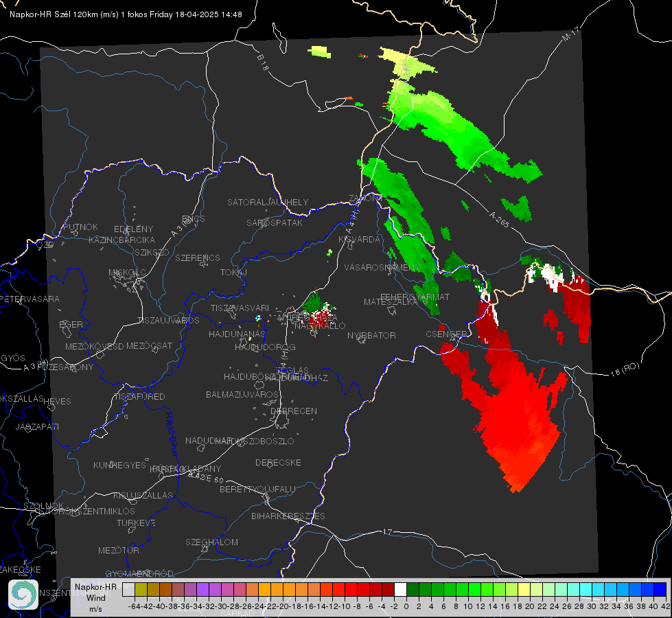Screen dimensions: 672x618
Task: Click the NYÍRBÁTOR city label
Action: pos(371,335)
